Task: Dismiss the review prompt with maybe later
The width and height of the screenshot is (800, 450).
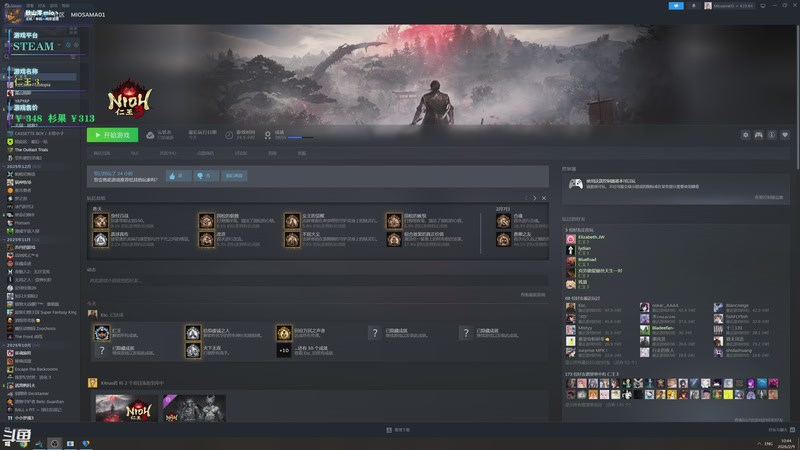Action: (x=235, y=176)
